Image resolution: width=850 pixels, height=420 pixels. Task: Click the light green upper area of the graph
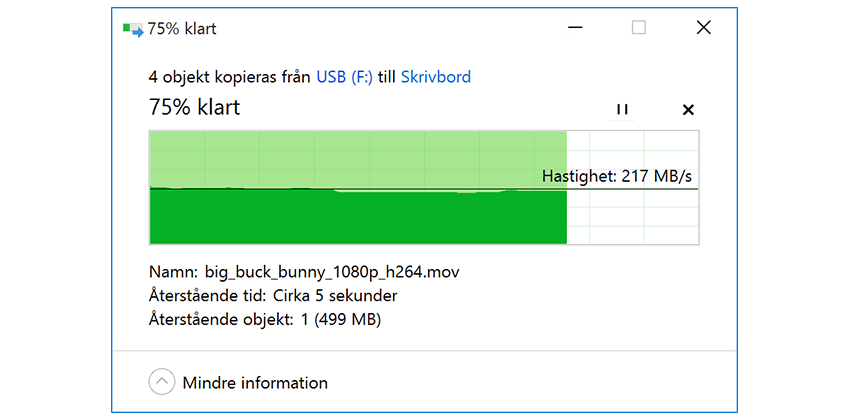tap(350, 158)
